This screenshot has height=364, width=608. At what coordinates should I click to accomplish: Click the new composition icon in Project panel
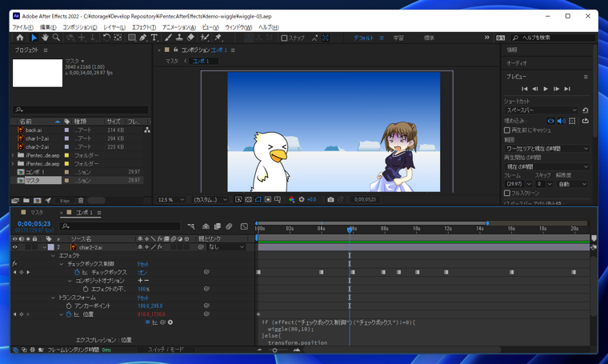pyautogui.click(x=38, y=201)
